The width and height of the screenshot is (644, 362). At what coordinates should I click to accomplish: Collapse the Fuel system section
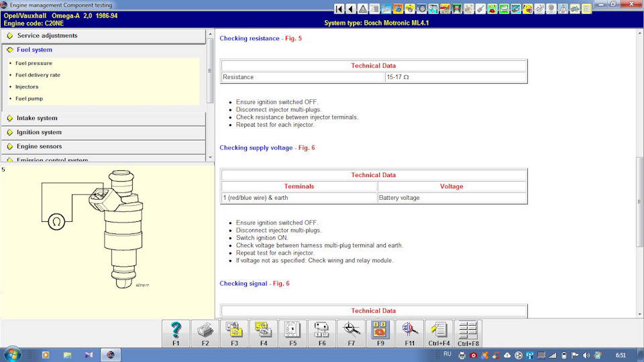point(103,50)
